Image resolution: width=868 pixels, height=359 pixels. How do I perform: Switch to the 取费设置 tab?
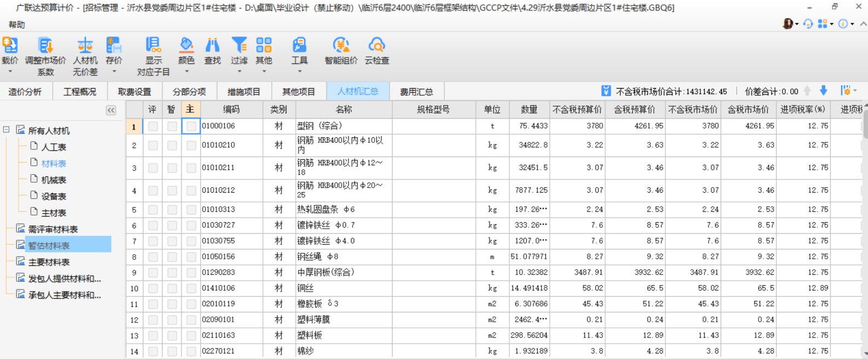point(135,91)
